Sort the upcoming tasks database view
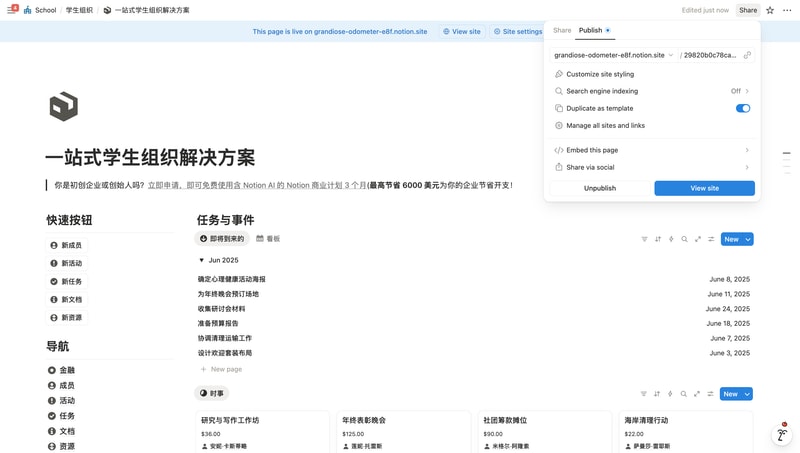This screenshot has height=453, width=800. (658, 239)
